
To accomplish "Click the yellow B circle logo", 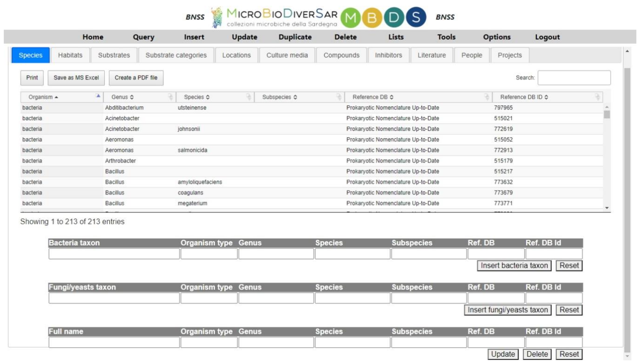I will click(x=372, y=17).
